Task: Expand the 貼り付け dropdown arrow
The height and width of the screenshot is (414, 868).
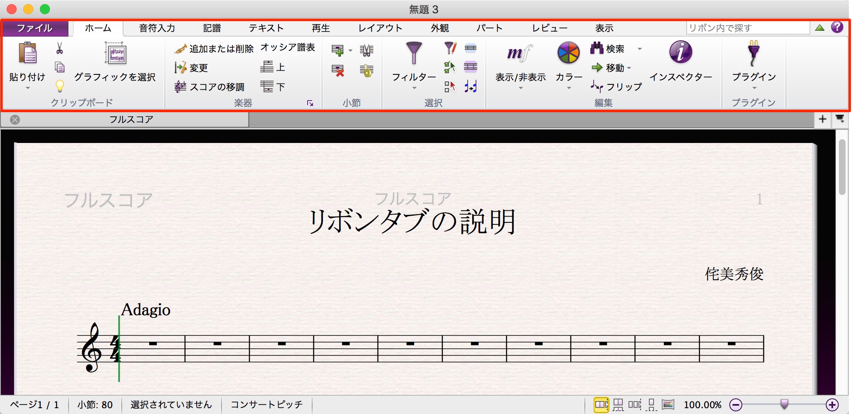Action: point(28,88)
